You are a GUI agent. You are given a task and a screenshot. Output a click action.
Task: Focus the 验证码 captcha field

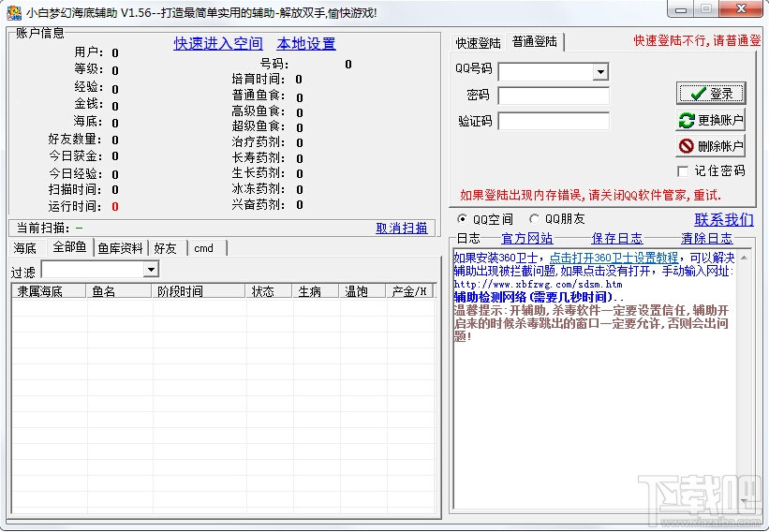coord(554,121)
